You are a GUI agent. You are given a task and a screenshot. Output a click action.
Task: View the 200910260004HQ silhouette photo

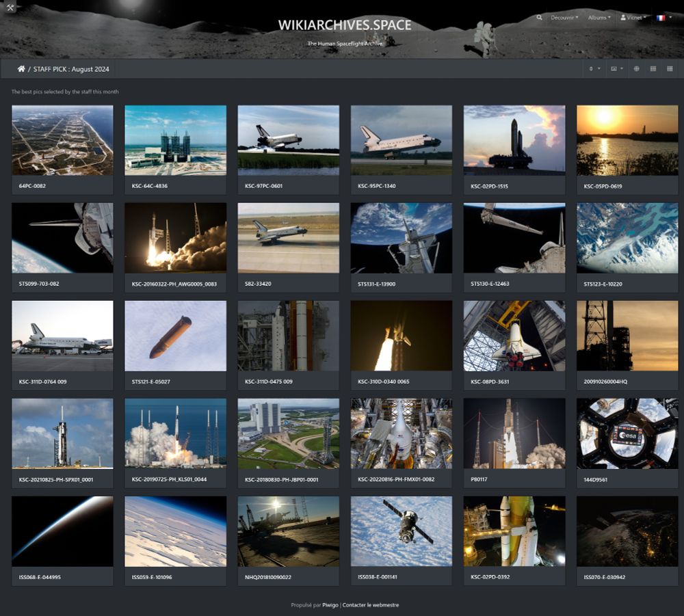pos(627,336)
